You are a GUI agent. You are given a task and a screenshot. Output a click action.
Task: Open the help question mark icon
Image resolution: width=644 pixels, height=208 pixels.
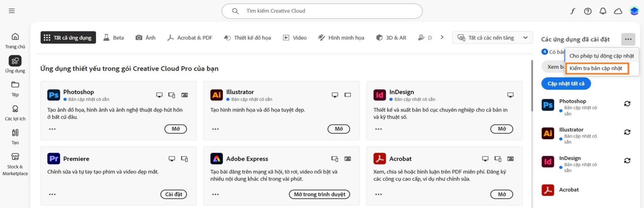[588, 11]
